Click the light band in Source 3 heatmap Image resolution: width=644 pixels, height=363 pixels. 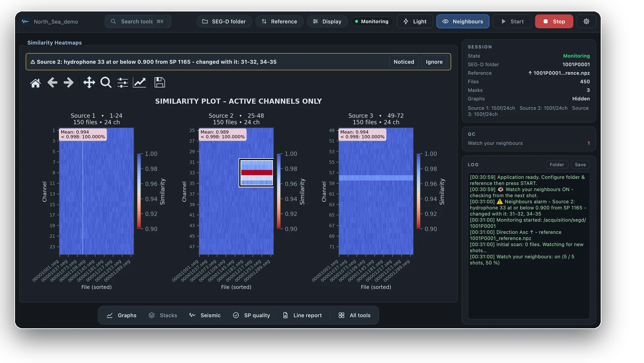[x=376, y=178]
